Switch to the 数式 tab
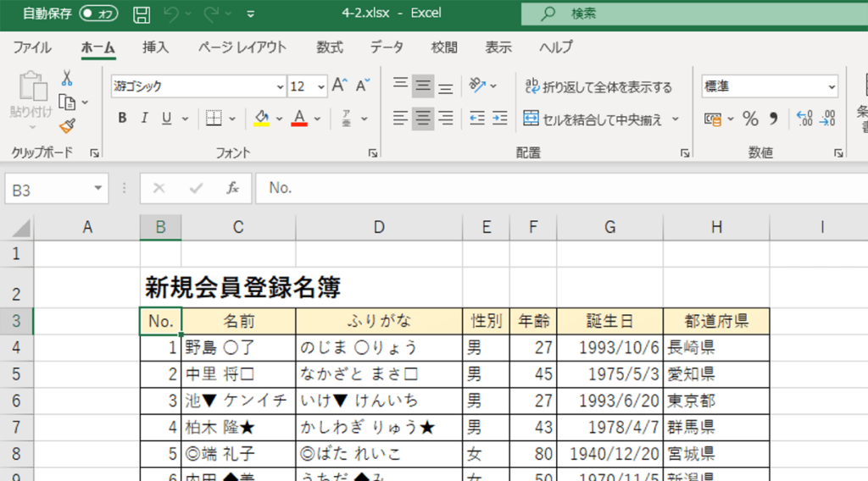The height and width of the screenshot is (481, 868). tap(330, 47)
